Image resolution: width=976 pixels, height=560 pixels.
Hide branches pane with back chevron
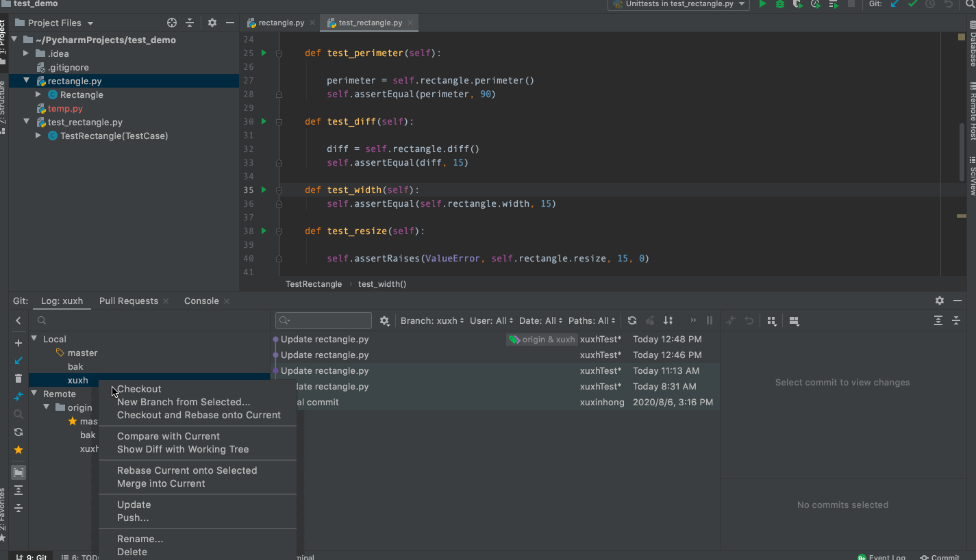point(18,320)
